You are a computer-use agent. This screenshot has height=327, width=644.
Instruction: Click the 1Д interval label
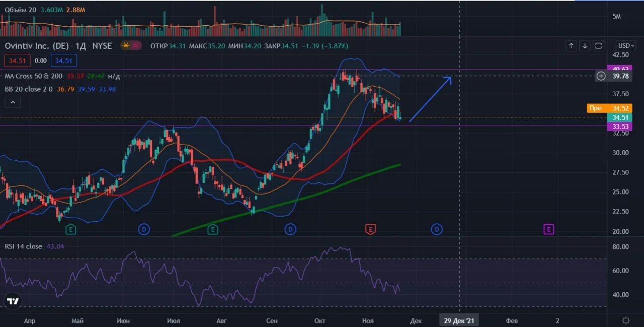point(79,46)
